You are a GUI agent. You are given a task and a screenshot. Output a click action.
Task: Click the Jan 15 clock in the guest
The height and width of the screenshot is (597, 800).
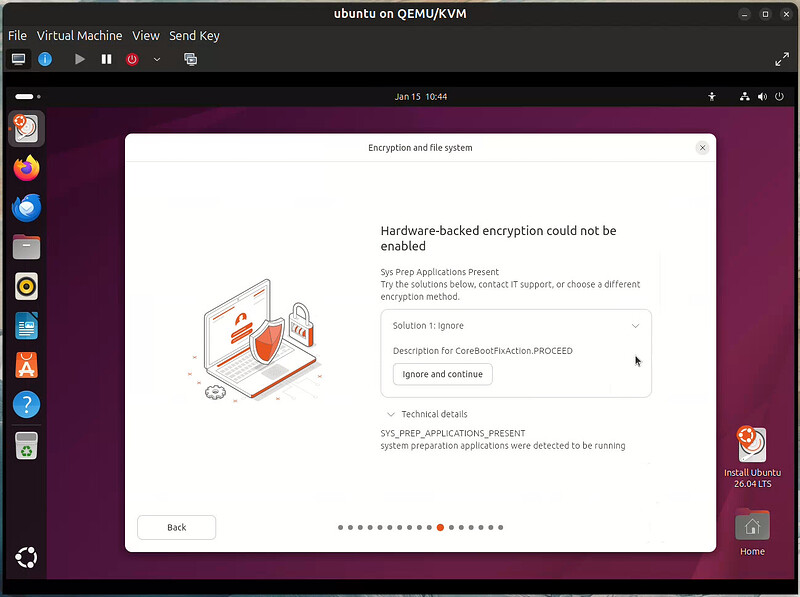[421, 96]
